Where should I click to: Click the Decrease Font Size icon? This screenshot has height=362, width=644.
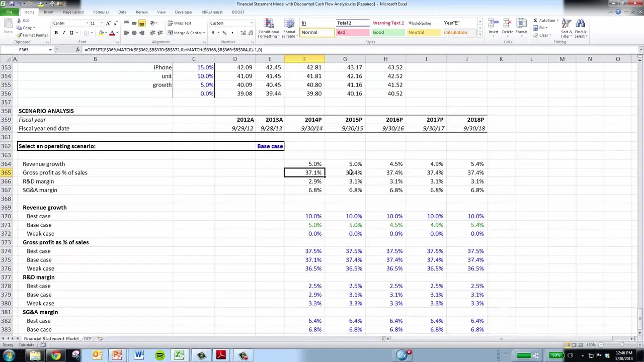(x=115, y=23)
